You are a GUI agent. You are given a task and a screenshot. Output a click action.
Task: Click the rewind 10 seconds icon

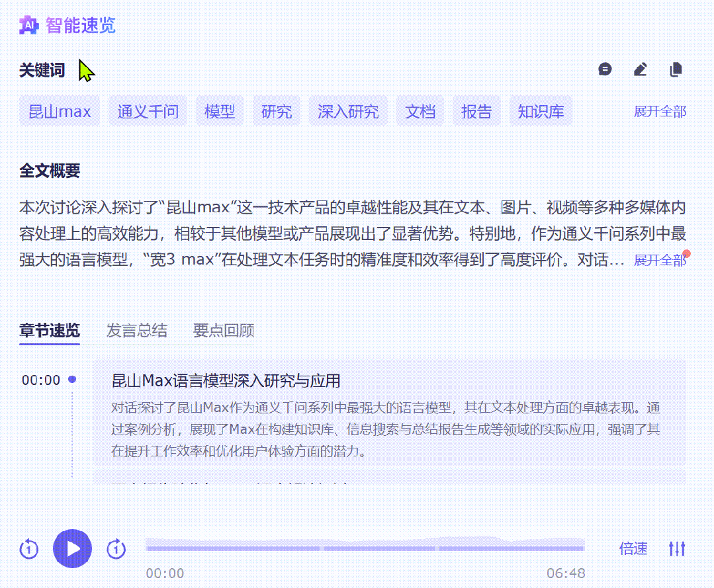pyautogui.click(x=28, y=548)
